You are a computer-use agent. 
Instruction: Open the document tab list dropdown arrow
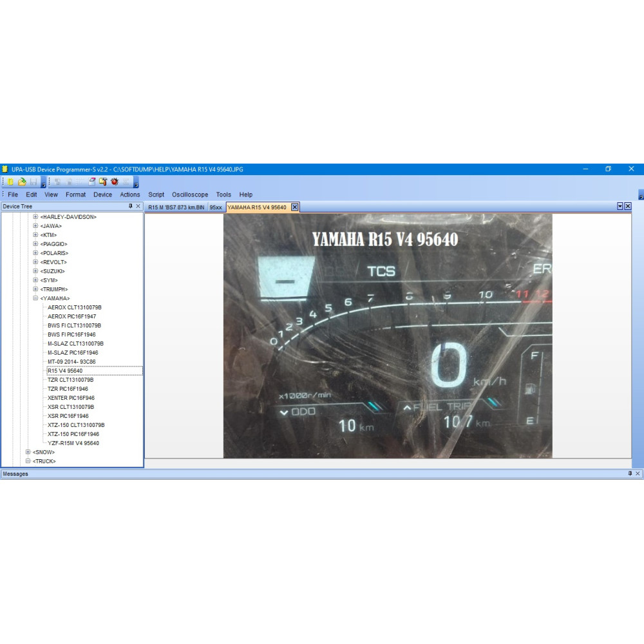point(620,206)
